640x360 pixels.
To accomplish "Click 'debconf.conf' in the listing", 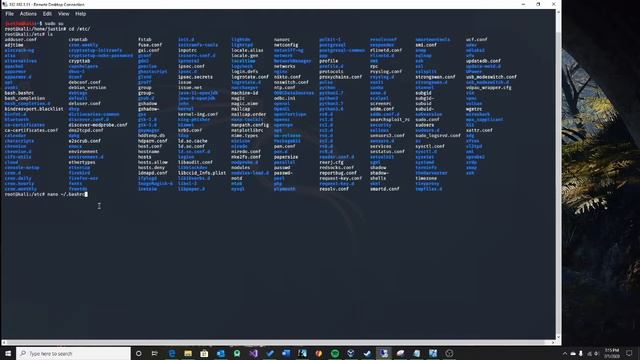I will point(84,82).
